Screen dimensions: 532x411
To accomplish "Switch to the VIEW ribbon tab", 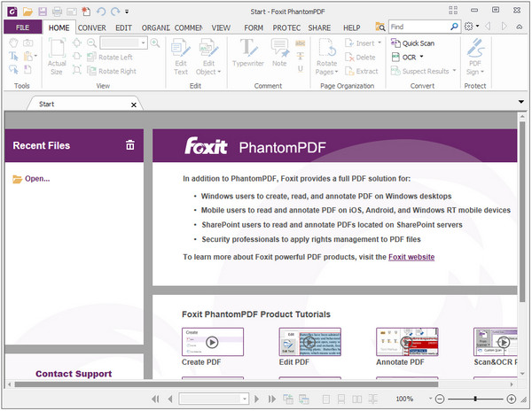I will pos(221,27).
